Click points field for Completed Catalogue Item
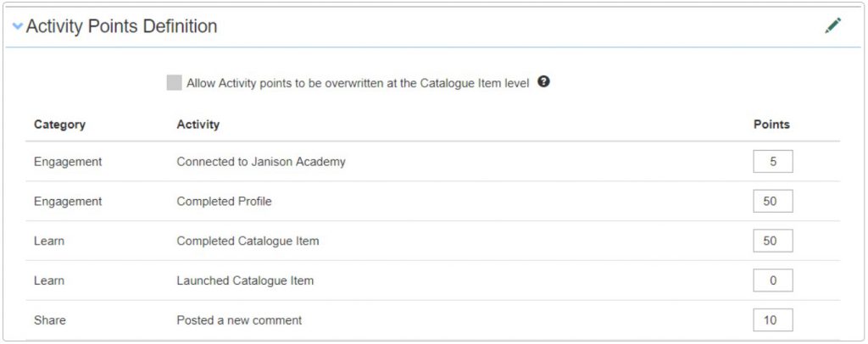The height and width of the screenshot is (344, 868). click(772, 241)
